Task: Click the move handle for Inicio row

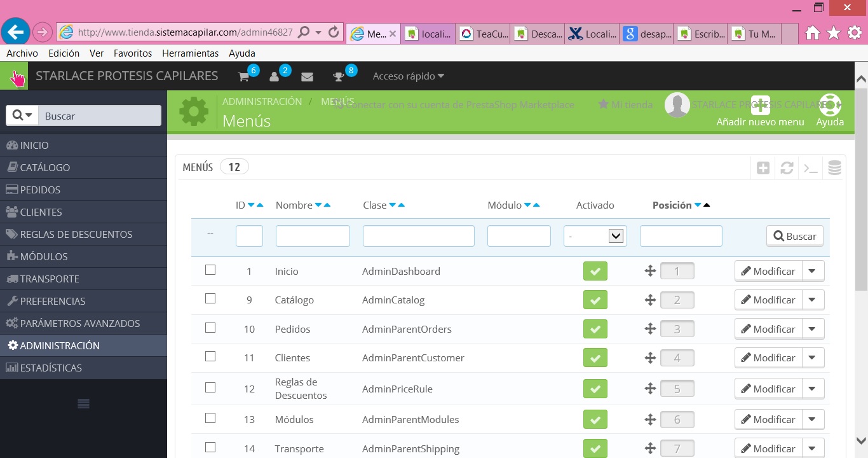Action: tap(650, 271)
